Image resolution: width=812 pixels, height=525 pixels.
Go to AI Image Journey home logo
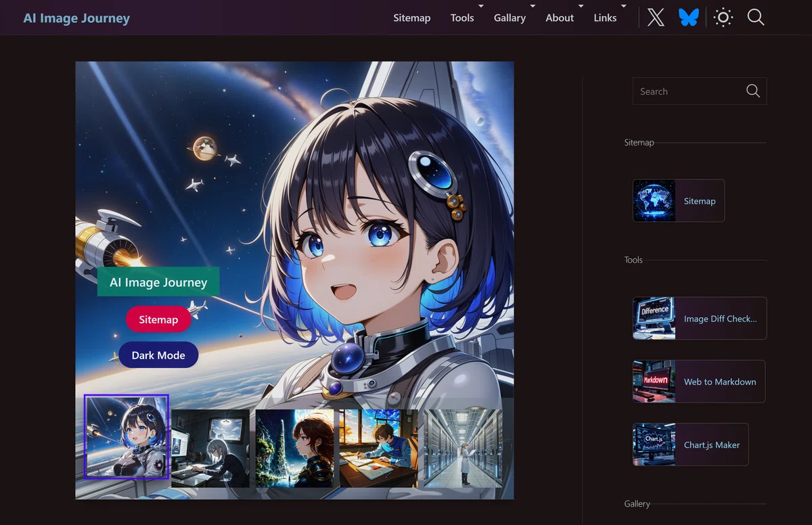pyautogui.click(x=76, y=18)
